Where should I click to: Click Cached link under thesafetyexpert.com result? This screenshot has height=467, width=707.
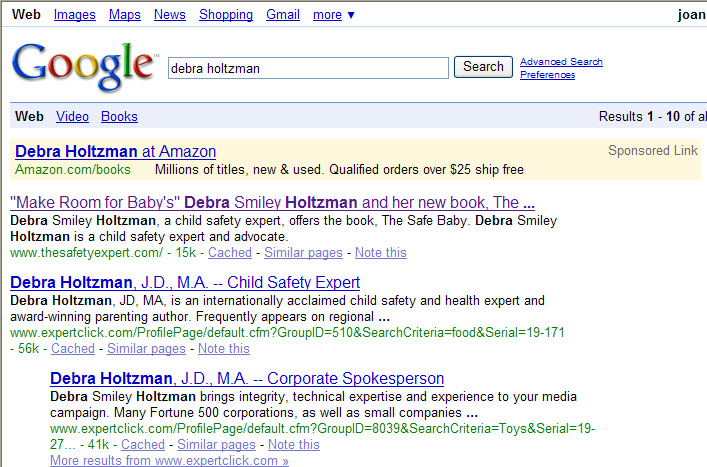tap(227, 253)
